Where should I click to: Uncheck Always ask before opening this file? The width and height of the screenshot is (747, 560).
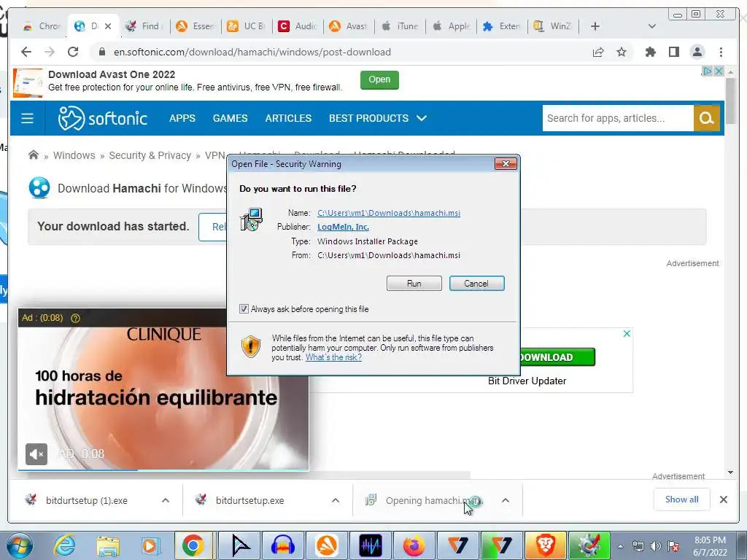[244, 309]
